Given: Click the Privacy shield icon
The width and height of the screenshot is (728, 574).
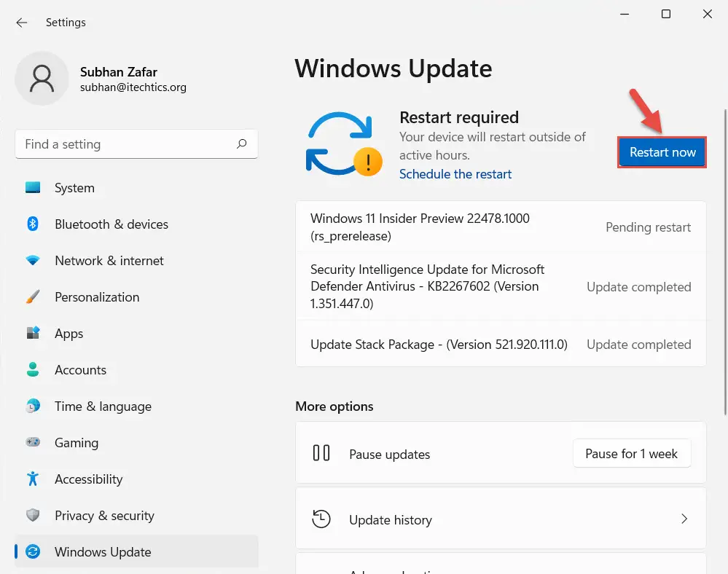Looking at the screenshot, I should (x=33, y=515).
